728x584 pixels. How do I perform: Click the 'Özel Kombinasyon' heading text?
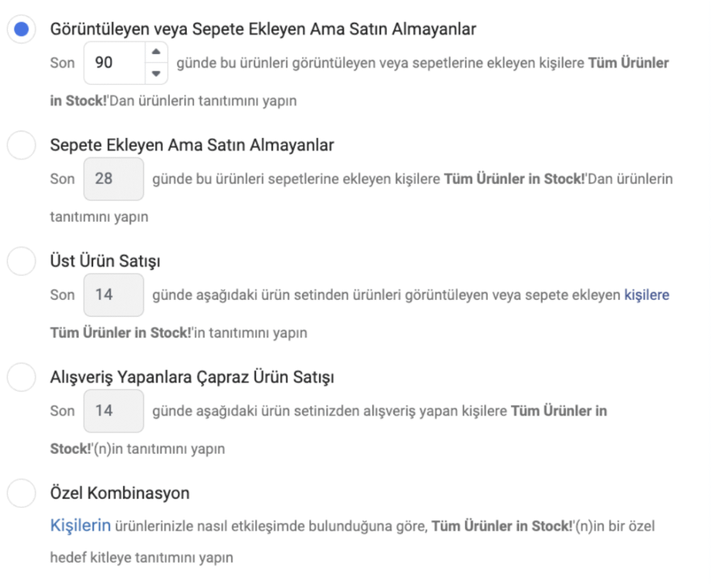coord(119,492)
